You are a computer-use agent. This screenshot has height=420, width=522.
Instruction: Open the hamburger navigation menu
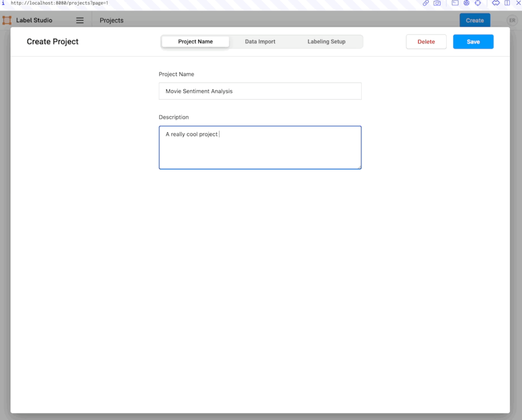point(80,20)
